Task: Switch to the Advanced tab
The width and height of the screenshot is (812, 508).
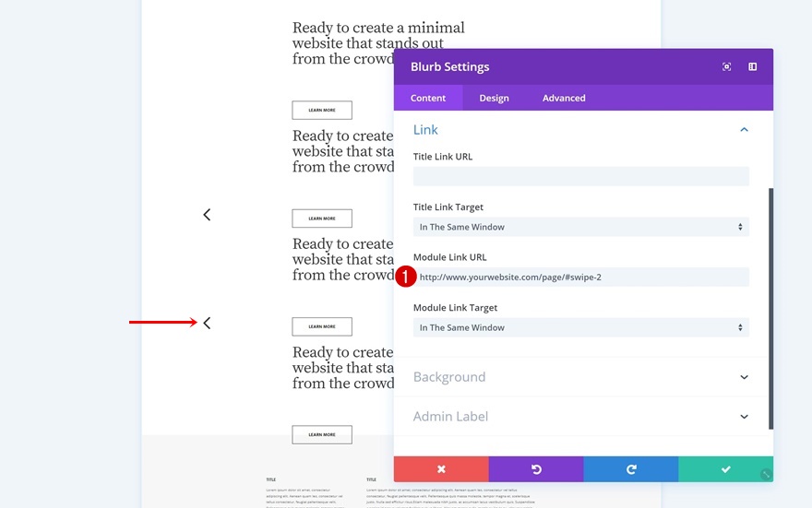Action: (x=564, y=98)
